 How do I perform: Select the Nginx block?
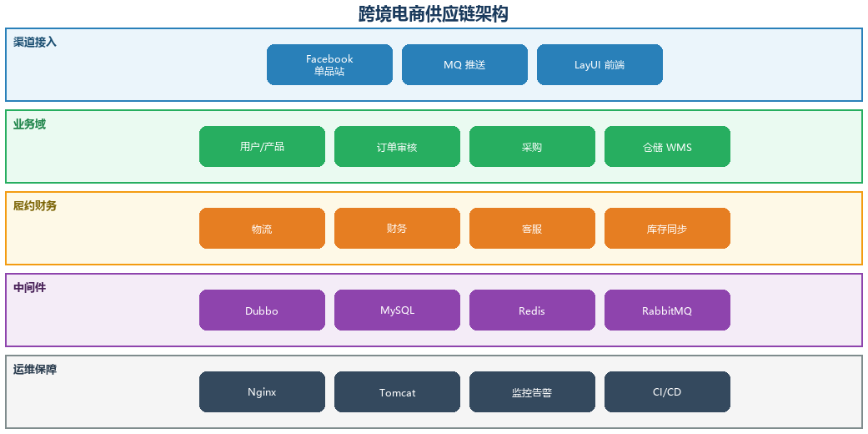[262, 392]
